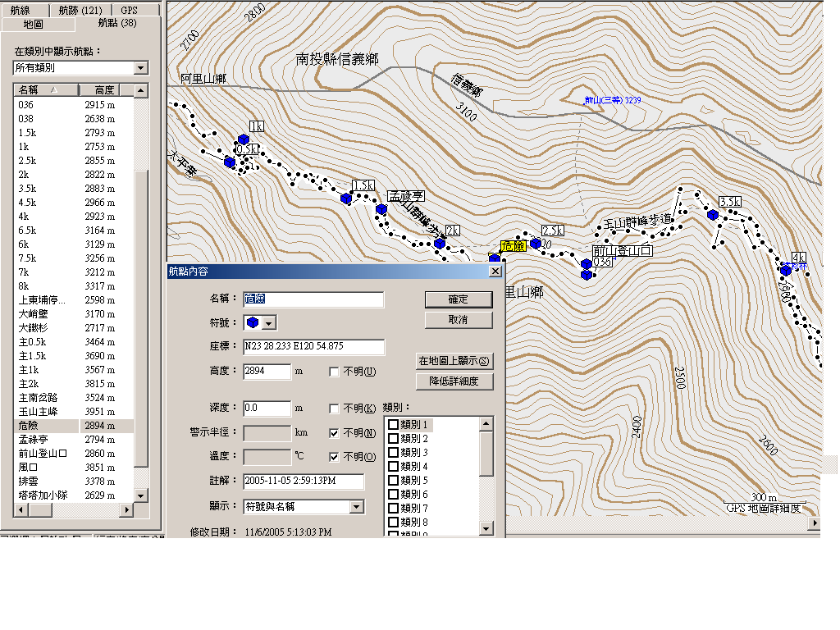
Task: Click the 座標 coordinates field
Action: tap(313, 347)
